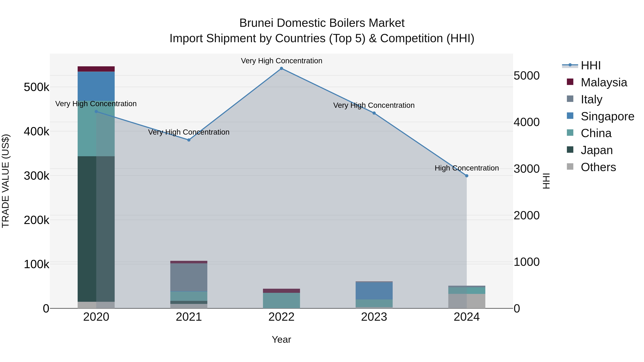The image size is (644, 362).
Task: Click the China segment of the 2023 bar
Action: tap(374, 303)
